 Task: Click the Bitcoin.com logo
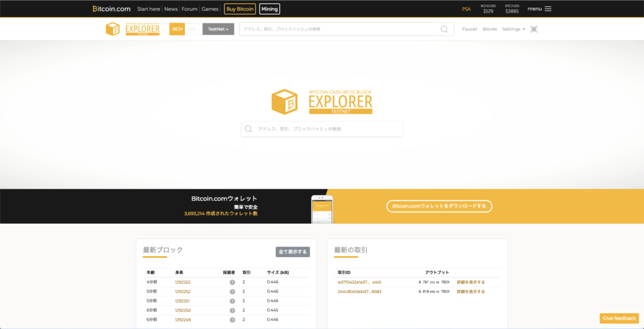point(111,9)
